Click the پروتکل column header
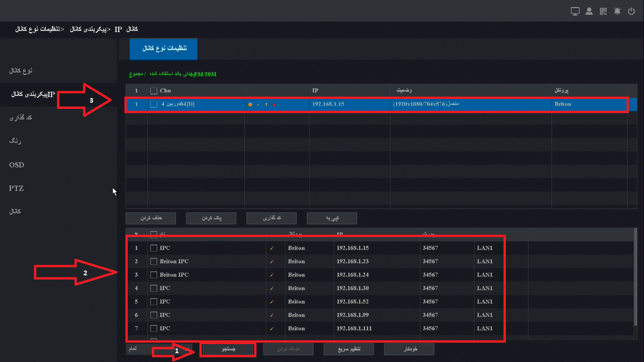The width and height of the screenshot is (644, 362). [x=562, y=90]
